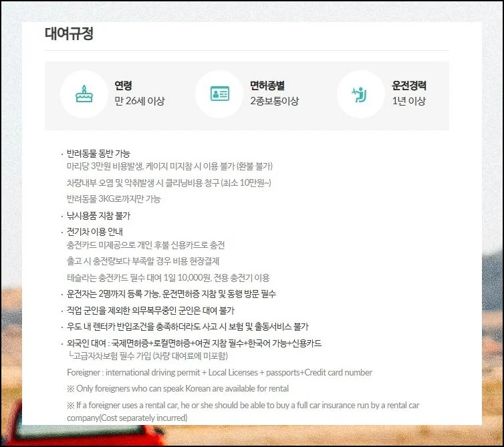Click the 2종보통이상 license requirement text
This screenshot has height=447, width=504.
pyautogui.click(x=274, y=102)
